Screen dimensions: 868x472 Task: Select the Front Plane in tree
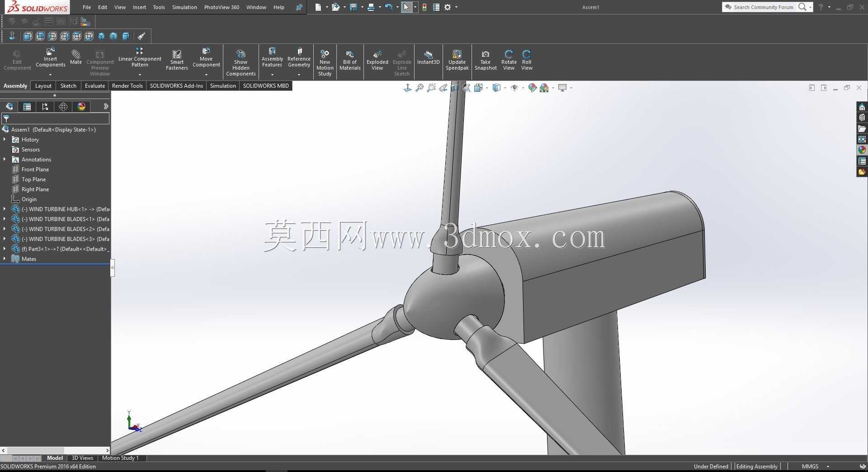coord(35,170)
